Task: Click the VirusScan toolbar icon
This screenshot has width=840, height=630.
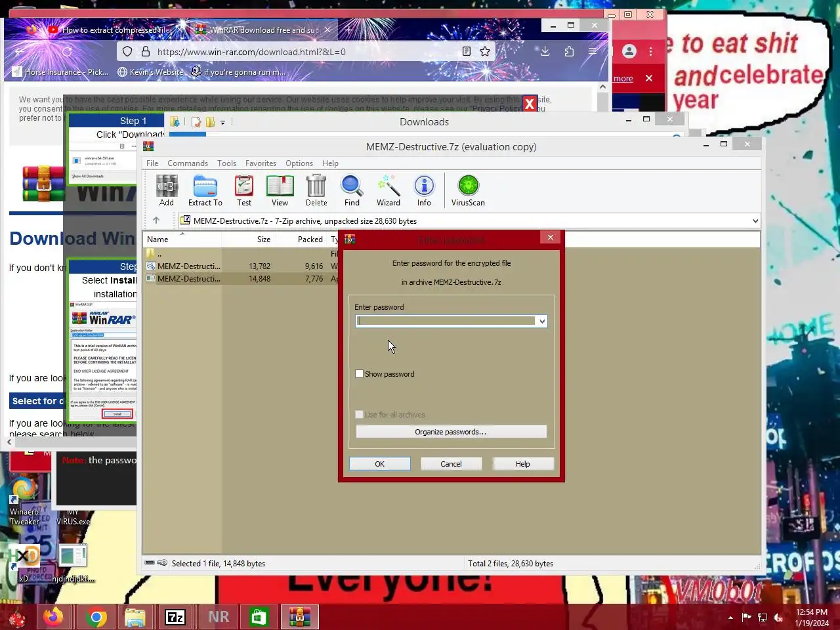Action: coord(469,191)
